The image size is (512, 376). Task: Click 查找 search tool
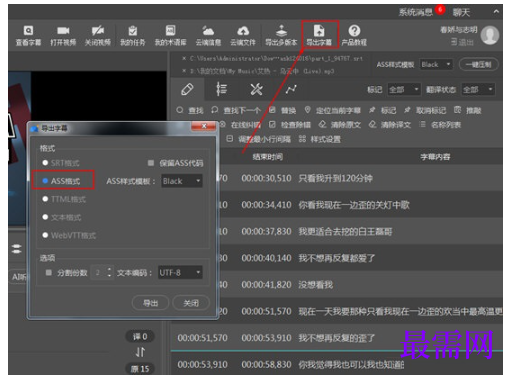click(190, 110)
